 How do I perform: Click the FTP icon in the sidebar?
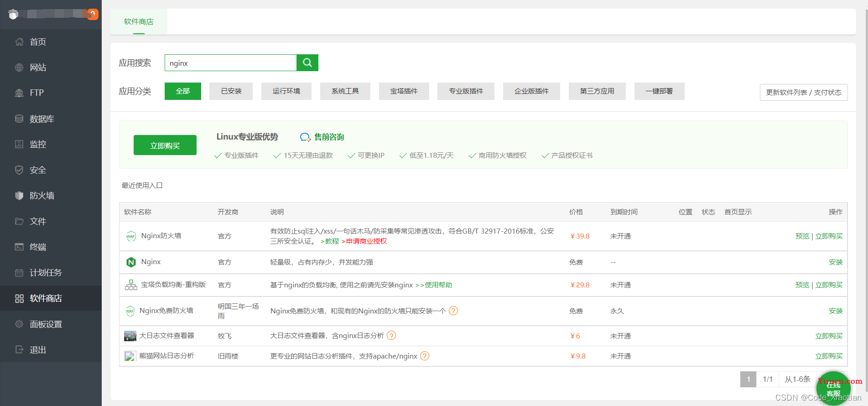click(x=19, y=93)
